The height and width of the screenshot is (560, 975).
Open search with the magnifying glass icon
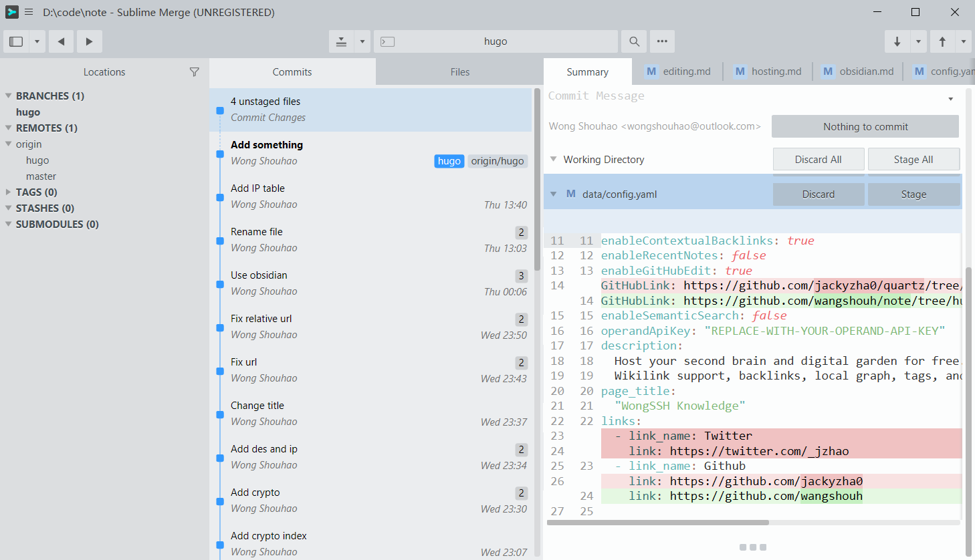(633, 41)
